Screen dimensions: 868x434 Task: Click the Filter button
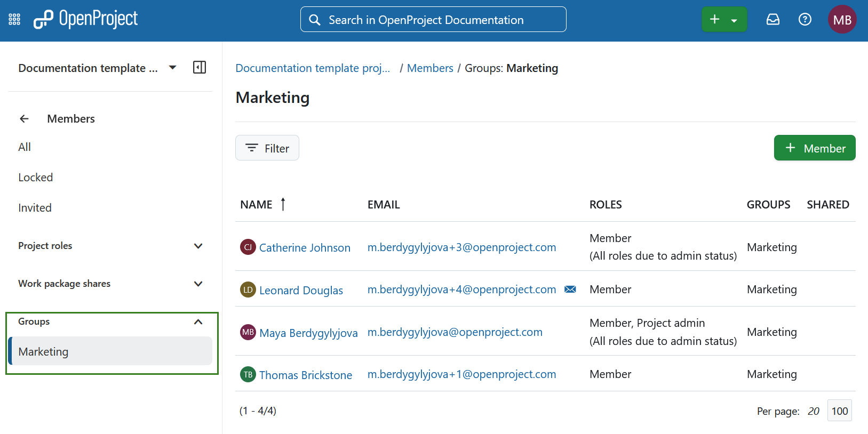[267, 148]
